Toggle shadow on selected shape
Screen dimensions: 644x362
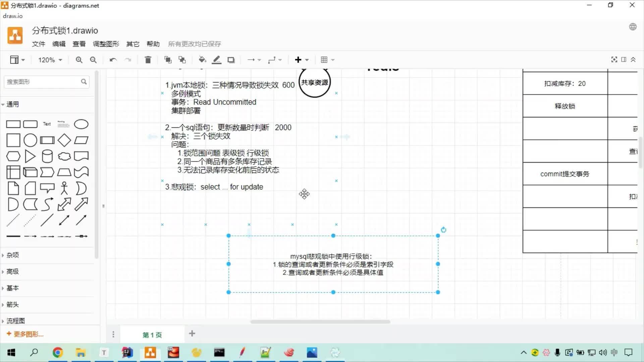(x=231, y=60)
